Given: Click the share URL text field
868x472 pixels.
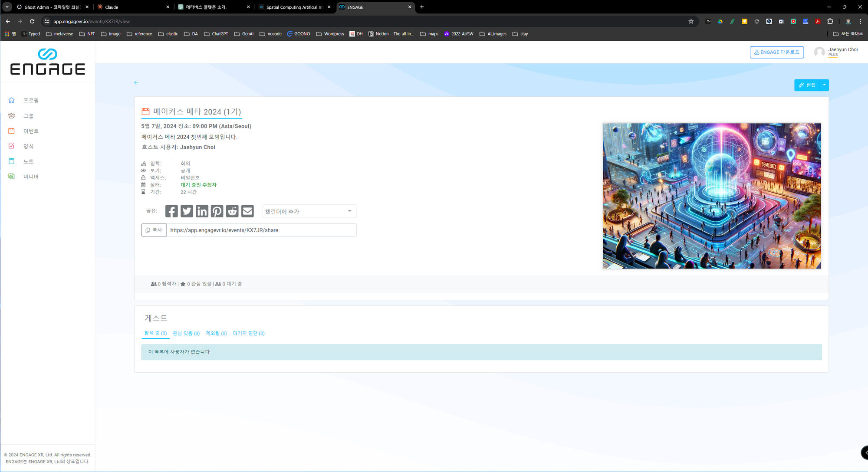Looking at the screenshot, I should tap(261, 230).
